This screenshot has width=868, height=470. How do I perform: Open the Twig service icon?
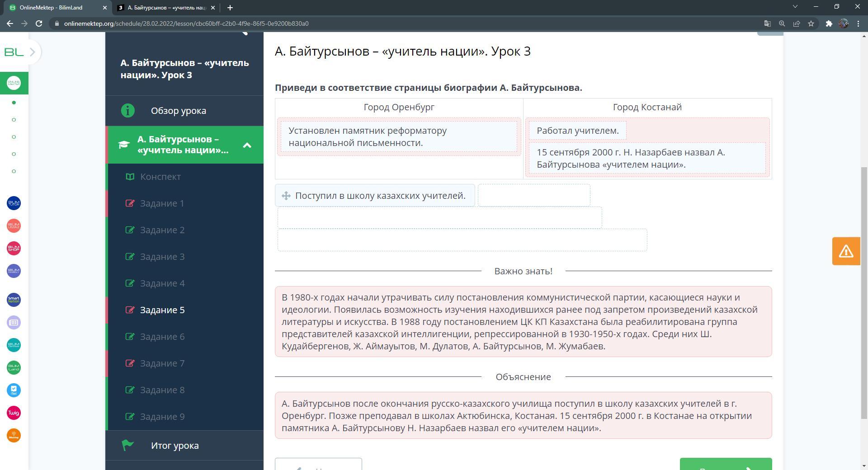tap(14, 413)
